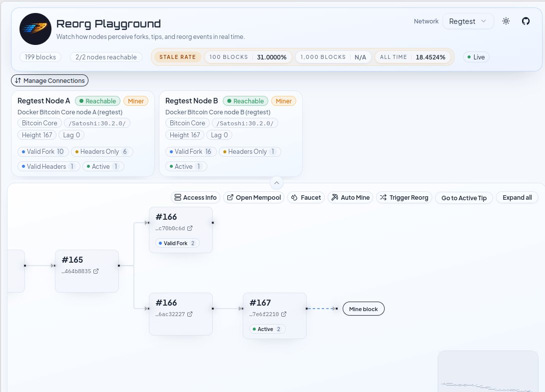The image size is (545, 392).
Task: Click Expand all
Action: [x=517, y=197]
